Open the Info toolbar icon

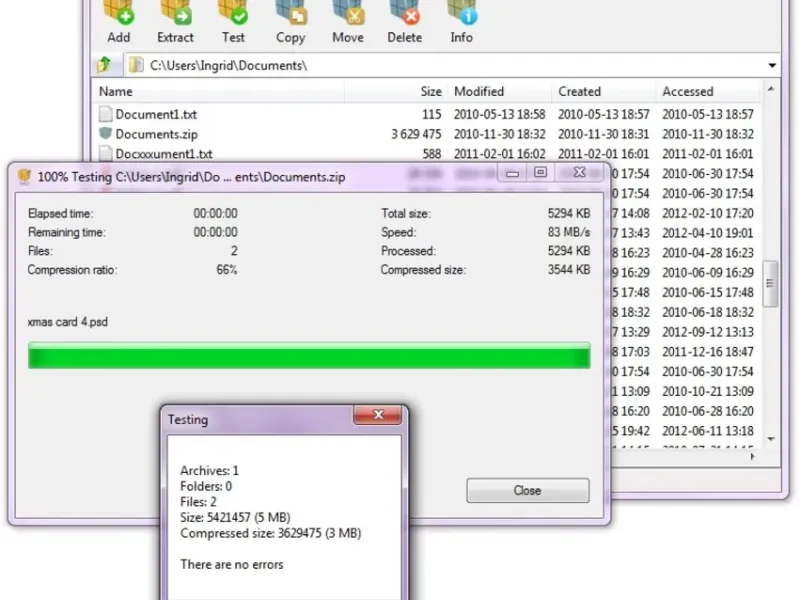coord(461,21)
